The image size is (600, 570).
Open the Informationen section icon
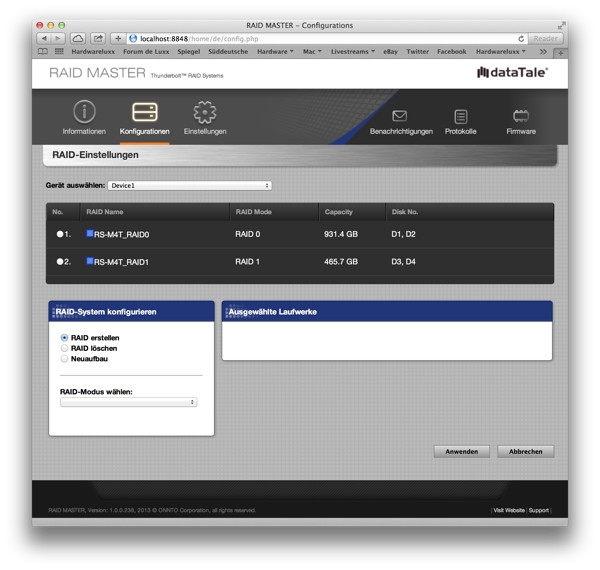click(x=84, y=112)
